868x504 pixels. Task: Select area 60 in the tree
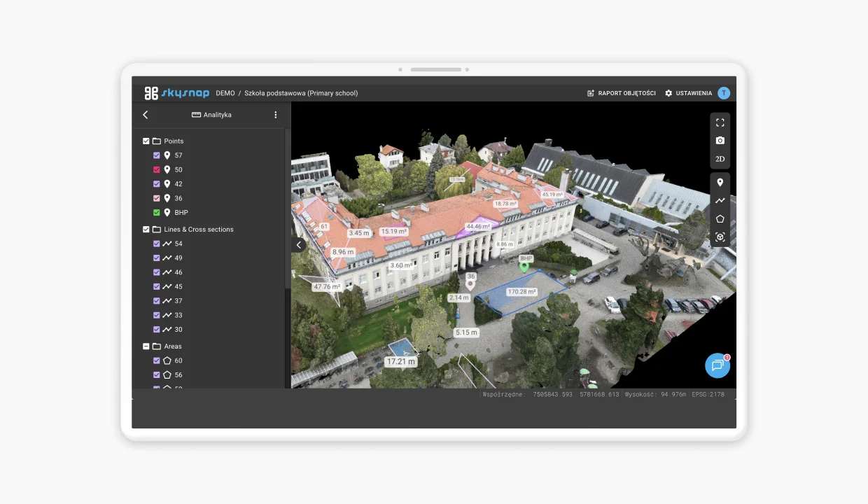click(x=178, y=361)
